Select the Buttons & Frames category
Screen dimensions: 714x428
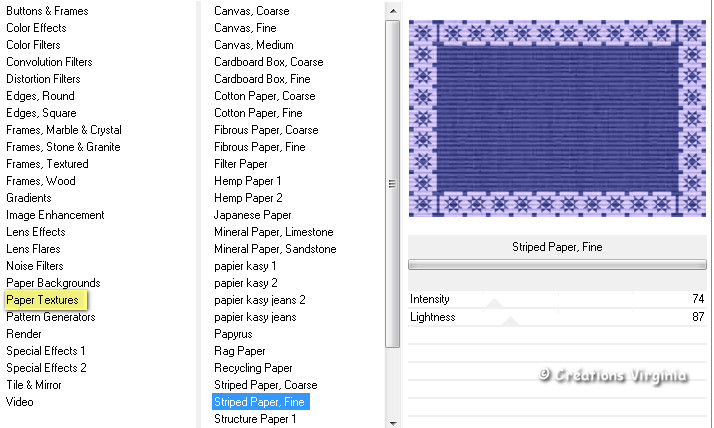pyautogui.click(x=47, y=11)
